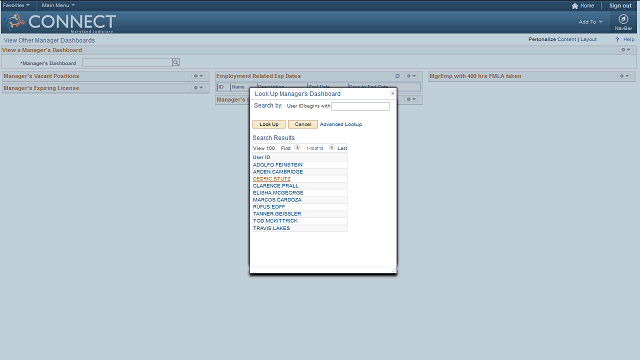Select user CLARENCE.PRALL
Image resolution: width=640 pixels, height=360 pixels.
pos(276,186)
